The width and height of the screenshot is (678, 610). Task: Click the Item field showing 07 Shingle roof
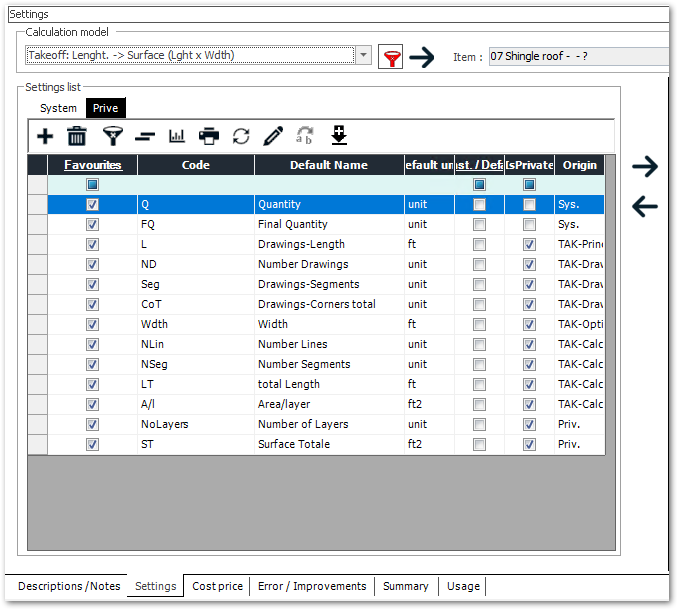[x=578, y=57]
